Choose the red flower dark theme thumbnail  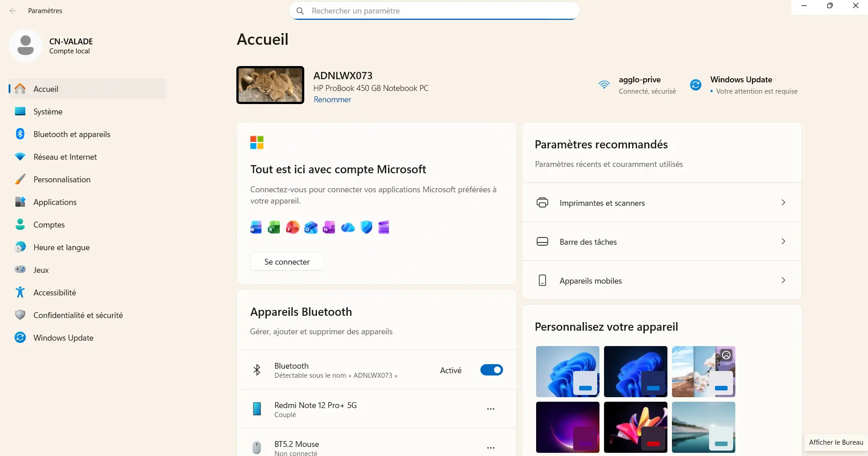click(x=635, y=427)
